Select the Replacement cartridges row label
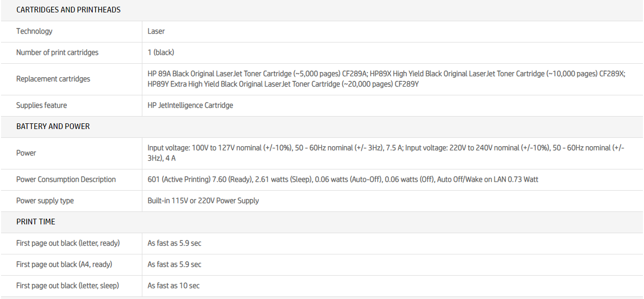The height and width of the screenshot is (299, 644). 53,79
